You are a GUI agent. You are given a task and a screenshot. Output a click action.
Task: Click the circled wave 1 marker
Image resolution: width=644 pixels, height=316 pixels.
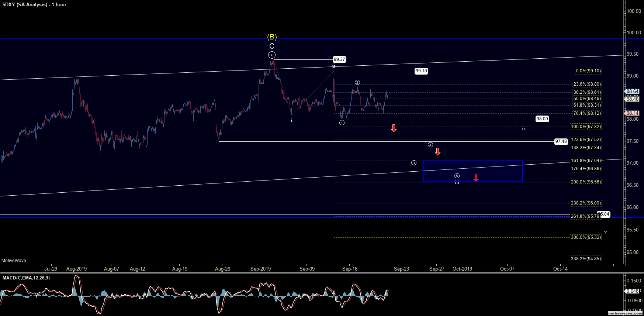coord(342,123)
